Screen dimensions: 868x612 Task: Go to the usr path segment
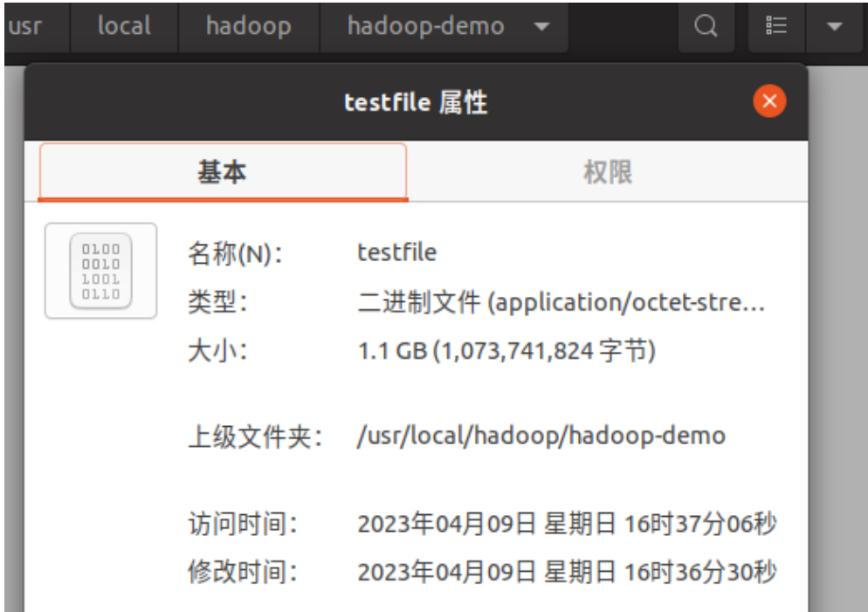pos(24,26)
